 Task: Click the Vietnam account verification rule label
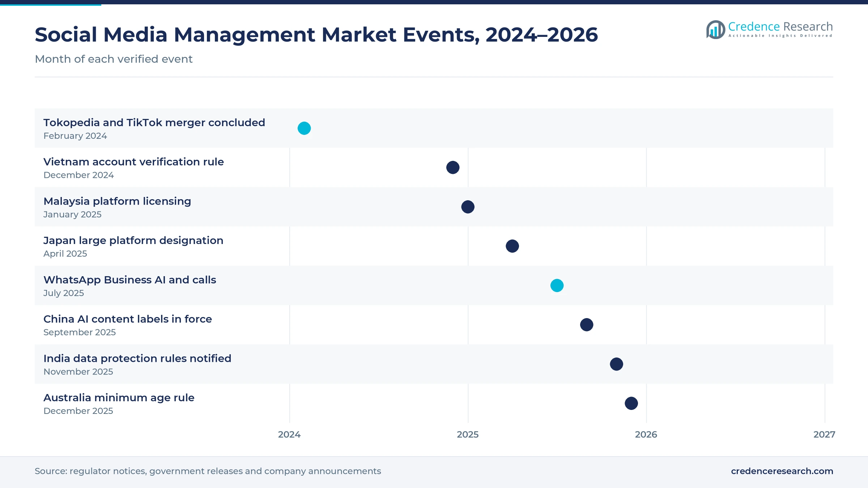[133, 162]
